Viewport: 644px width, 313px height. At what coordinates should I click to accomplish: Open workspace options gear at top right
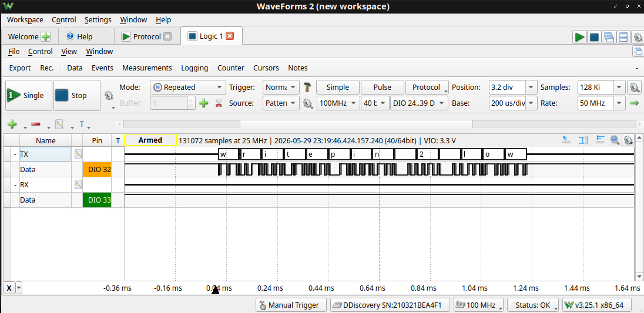[x=638, y=38]
